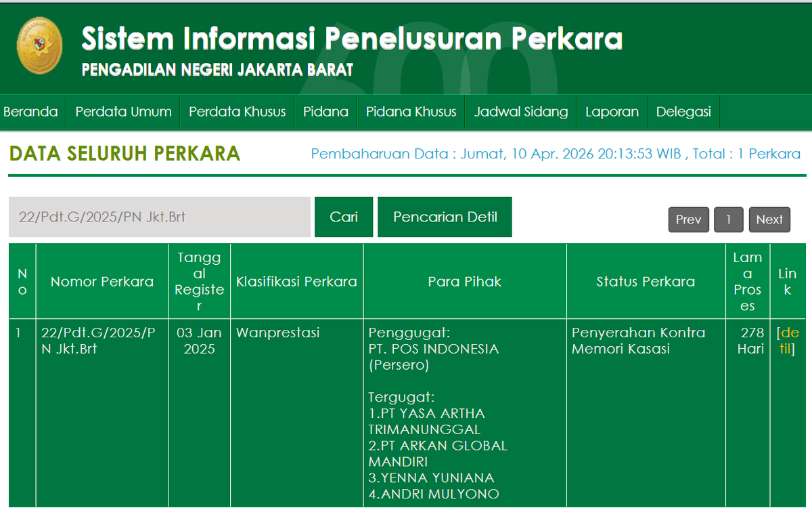Click defendant PT ARKAN GLOBAL MANDIRI

tap(438, 454)
